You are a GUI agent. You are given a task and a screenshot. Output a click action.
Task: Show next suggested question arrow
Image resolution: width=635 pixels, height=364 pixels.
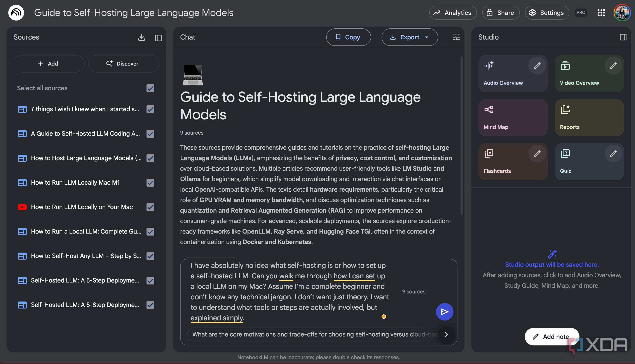coord(446,334)
